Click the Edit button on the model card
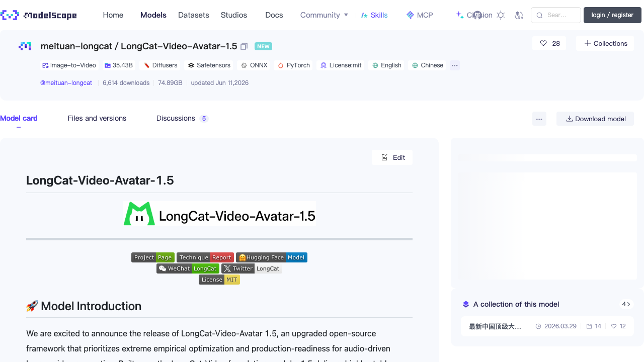Image resolution: width=644 pixels, height=362 pixels. pos(392,157)
